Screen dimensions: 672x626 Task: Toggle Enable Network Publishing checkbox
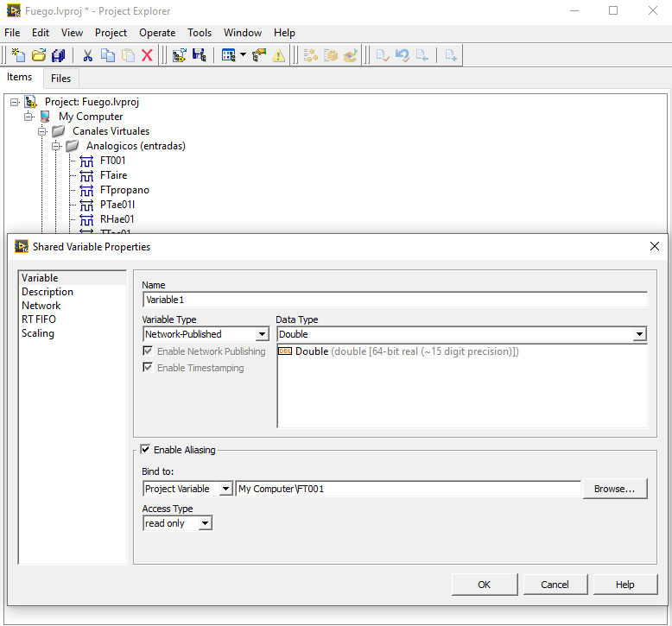coord(148,351)
